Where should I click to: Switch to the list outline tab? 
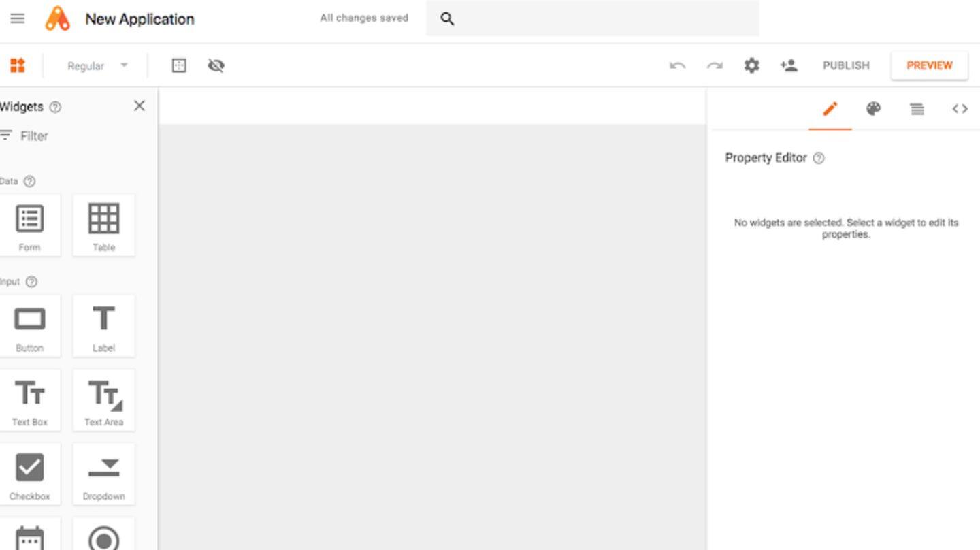[917, 109]
